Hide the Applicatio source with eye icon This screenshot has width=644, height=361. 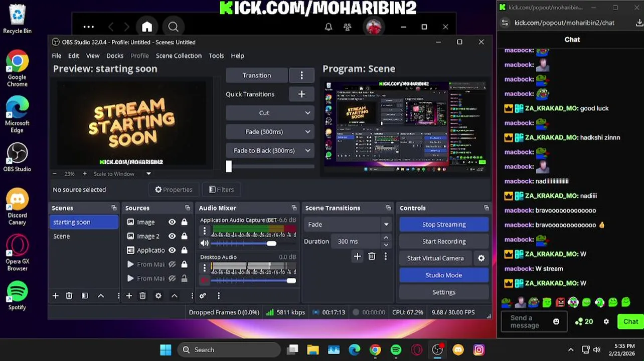coord(172,250)
